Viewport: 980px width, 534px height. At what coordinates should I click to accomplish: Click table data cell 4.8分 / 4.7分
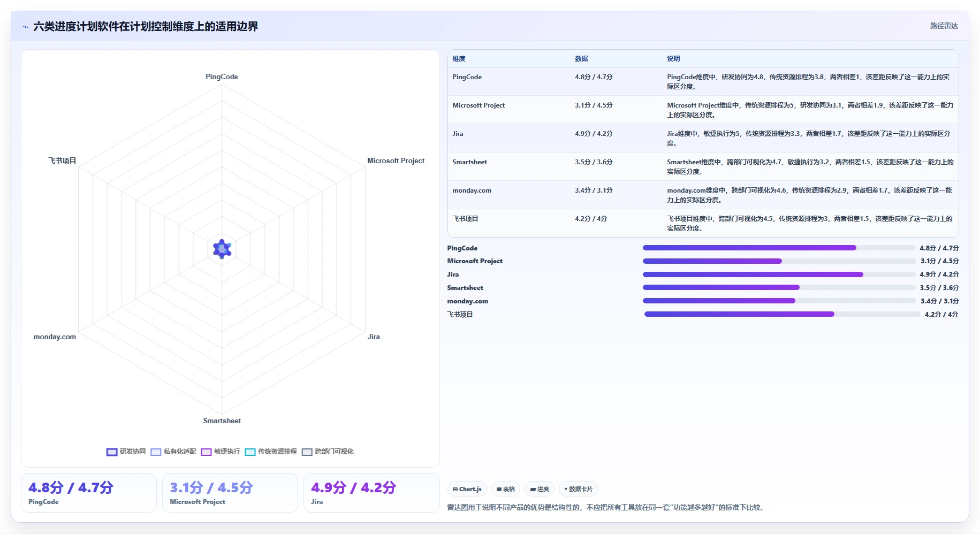coord(594,77)
